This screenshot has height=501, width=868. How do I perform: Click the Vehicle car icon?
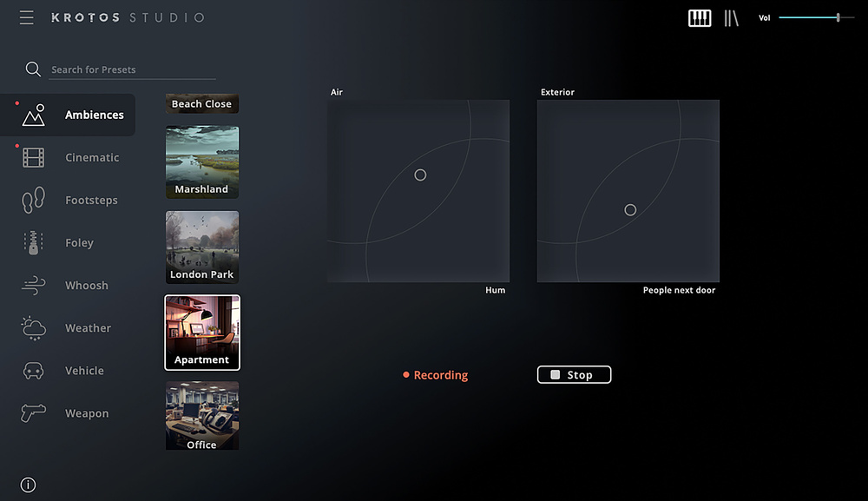tap(33, 371)
